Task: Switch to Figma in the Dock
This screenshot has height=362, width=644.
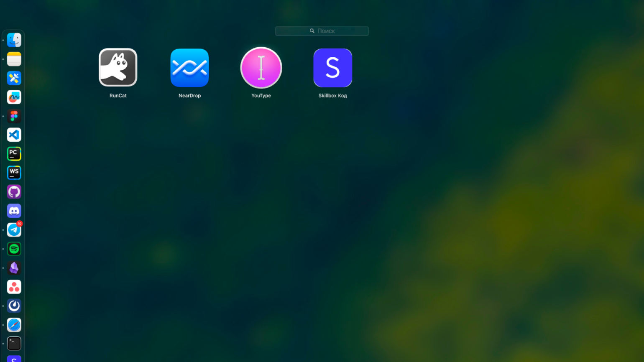Action: (x=14, y=116)
